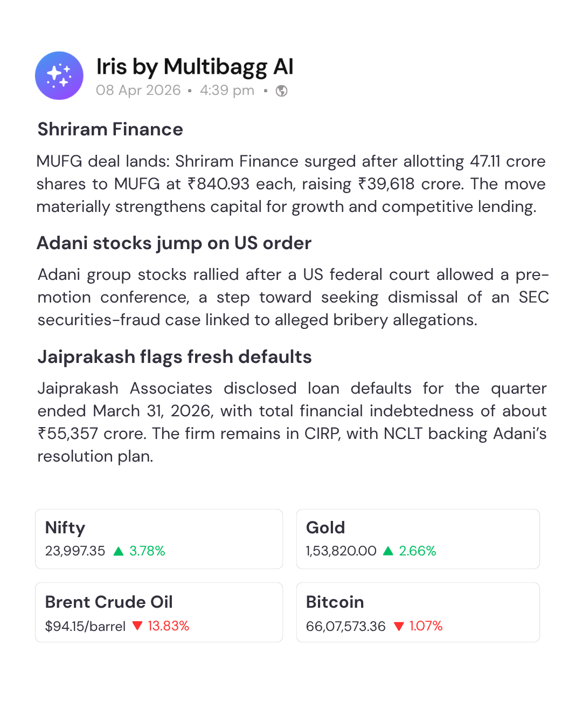Click the 08 Apr 2026 post date
Image resolution: width=582 pixels, height=728 pixels.
pyautogui.click(x=138, y=90)
